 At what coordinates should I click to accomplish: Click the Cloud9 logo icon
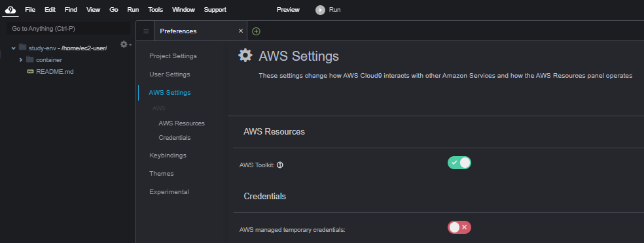pos(11,10)
